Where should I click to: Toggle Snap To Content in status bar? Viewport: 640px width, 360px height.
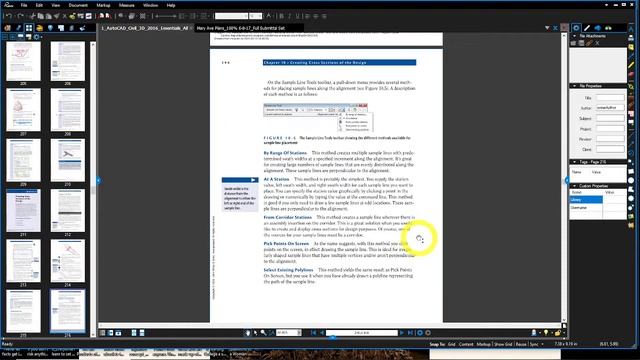tap(466, 344)
